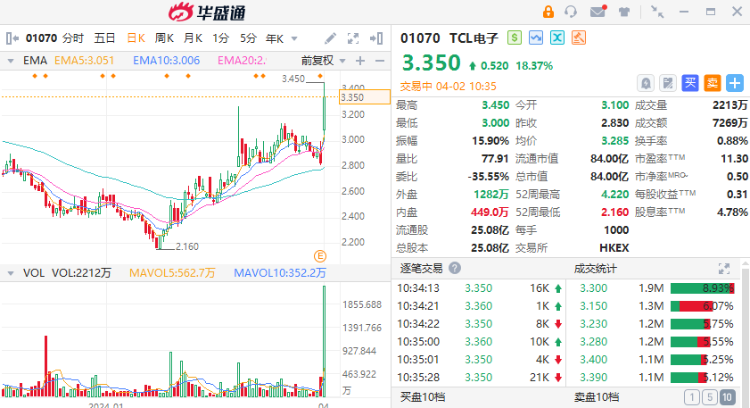
Task: Select the 年K chart tab
Action: click(275, 38)
